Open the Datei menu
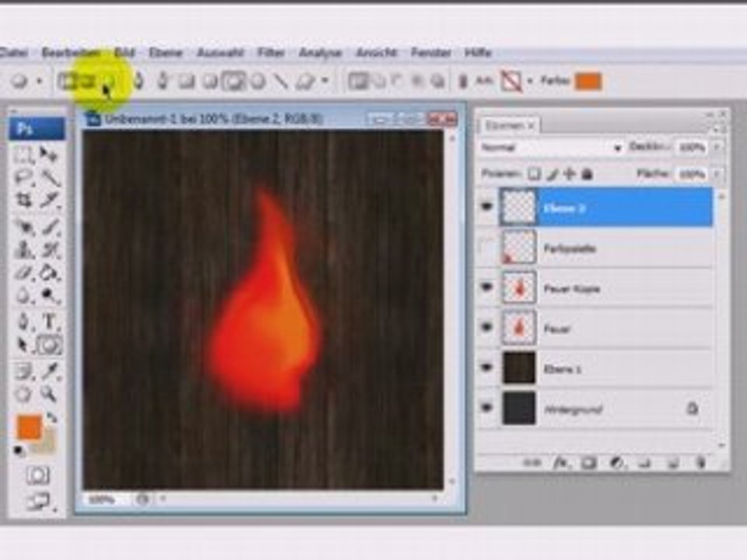This screenshot has width=747, height=560. [13, 53]
